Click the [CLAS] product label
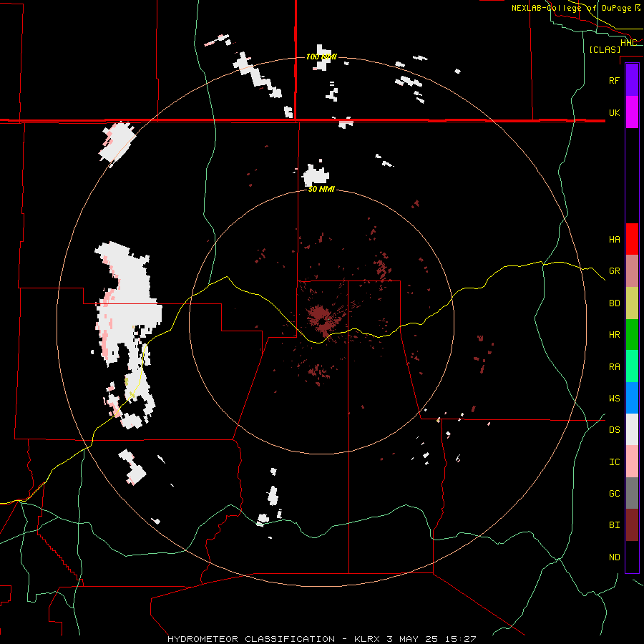644x644 pixels. 605,50
